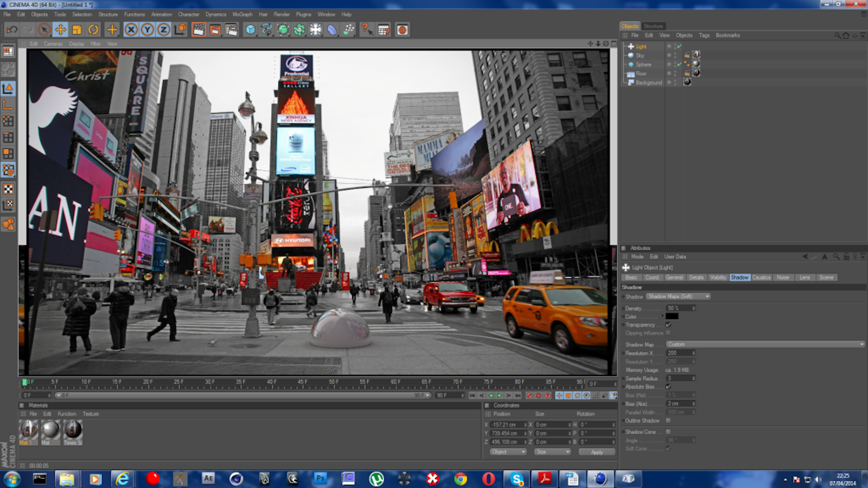Render the active view
This screenshot has width=868, height=488.
pyautogui.click(x=198, y=30)
